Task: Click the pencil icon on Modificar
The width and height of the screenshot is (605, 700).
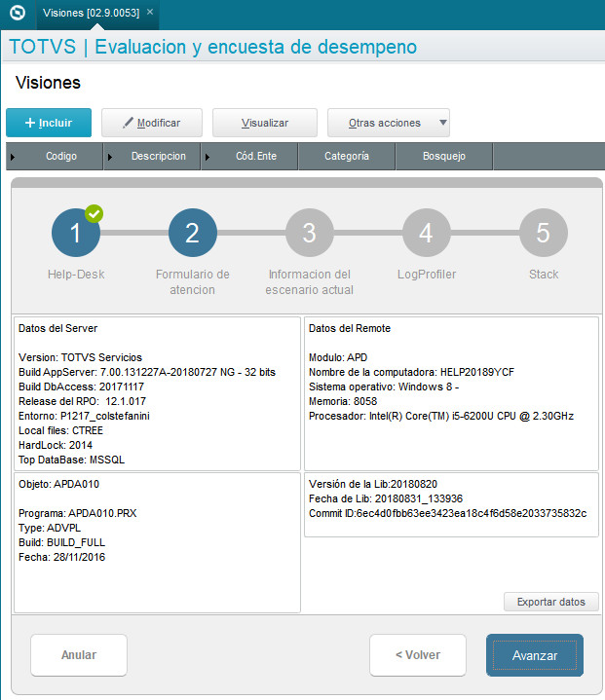Action: coord(128,123)
